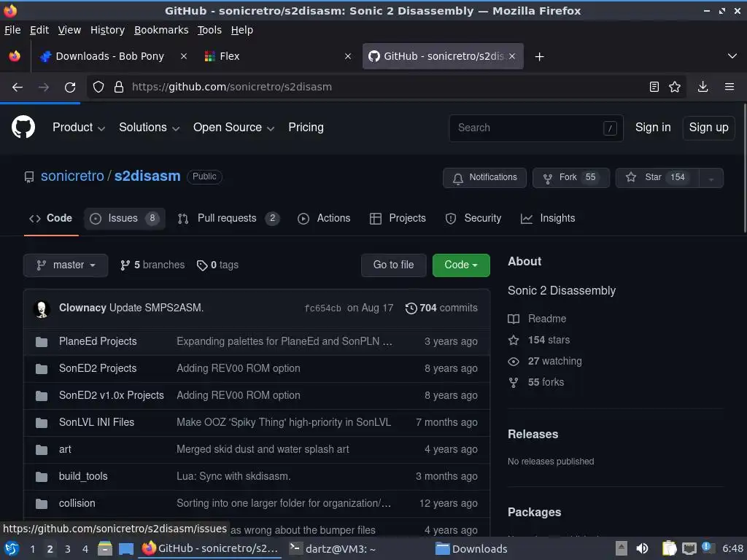The width and height of the screenshot is (747, 560).
Task: Switch to the dartz@VM3 terminal taskbar window
Action: coord(333,548)
